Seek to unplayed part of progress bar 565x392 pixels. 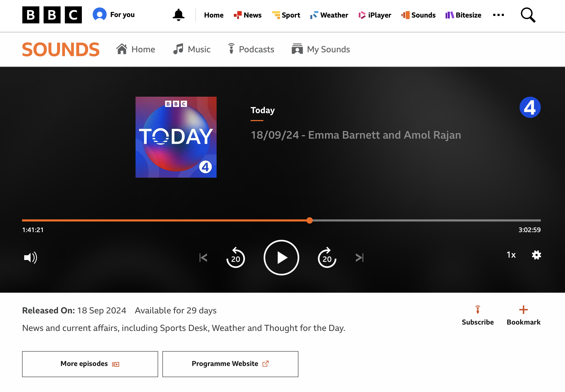[427, 220]
